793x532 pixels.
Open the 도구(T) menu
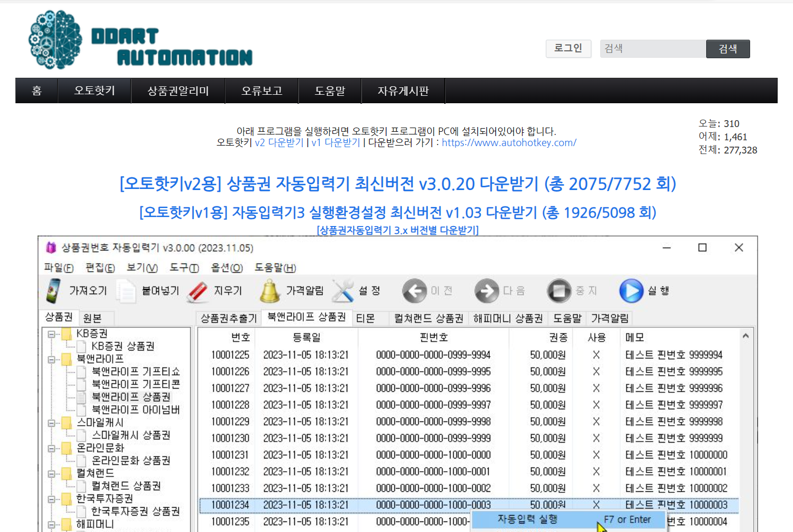tap(184, 268)
